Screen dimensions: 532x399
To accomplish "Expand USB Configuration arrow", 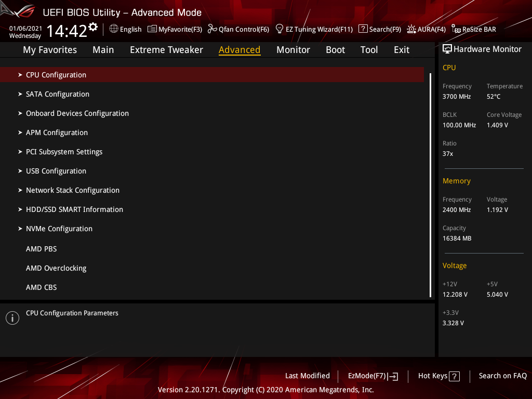I will coord(20,171).
